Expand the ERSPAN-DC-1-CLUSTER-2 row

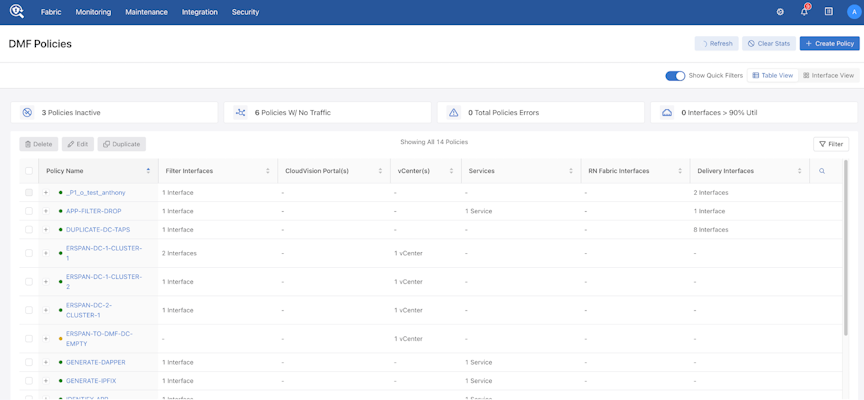pyautogui.click(x=46, y=282)
